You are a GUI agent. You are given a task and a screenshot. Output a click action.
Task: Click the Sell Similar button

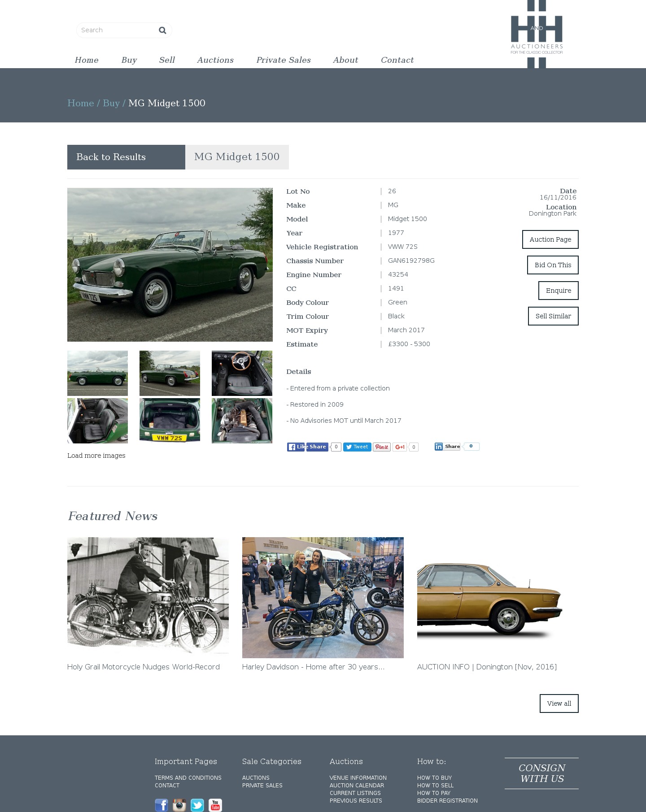coord(553,316)
